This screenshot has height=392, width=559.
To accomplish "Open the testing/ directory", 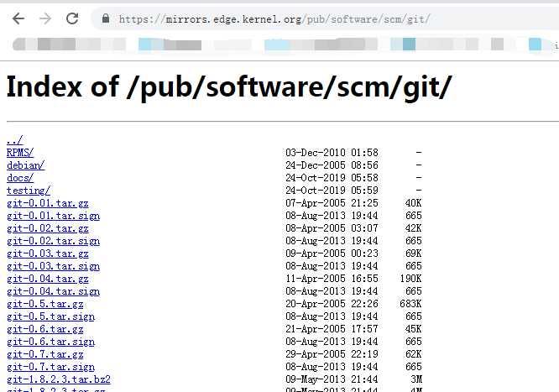I will [29, 191].
